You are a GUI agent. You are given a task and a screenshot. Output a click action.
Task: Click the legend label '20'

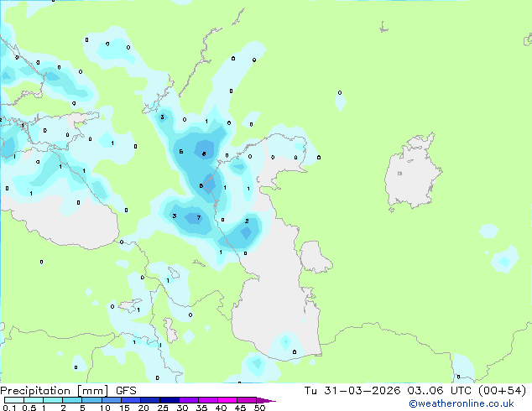pyautogui.click(x=143, y=408)
